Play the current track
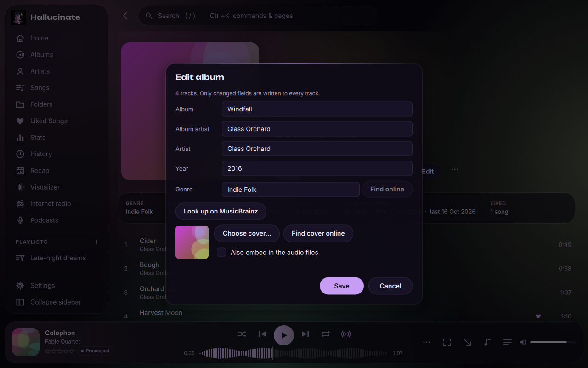This screenshot has width=588, height=368. click(284, 335)
